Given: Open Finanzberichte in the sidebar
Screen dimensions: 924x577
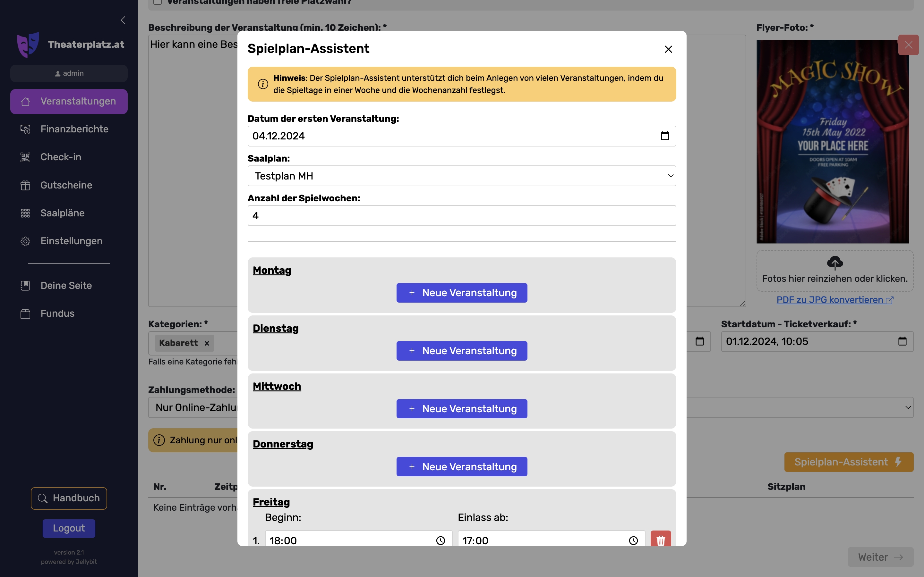Looking at the screenshot, I should click(x=74, y=129).
